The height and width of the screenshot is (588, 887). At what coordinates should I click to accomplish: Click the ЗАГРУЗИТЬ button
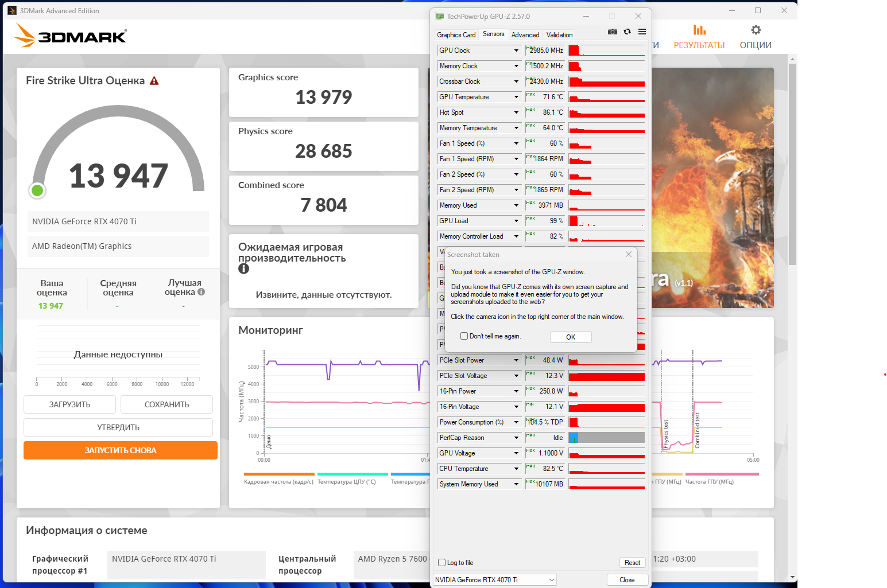pos(70,404)
